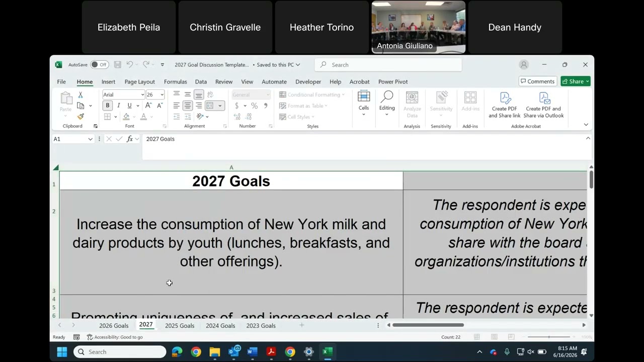The height and width of the screenshot is (362, 644).
Task: Toggle the AutoSave switch
Action: 100,65
